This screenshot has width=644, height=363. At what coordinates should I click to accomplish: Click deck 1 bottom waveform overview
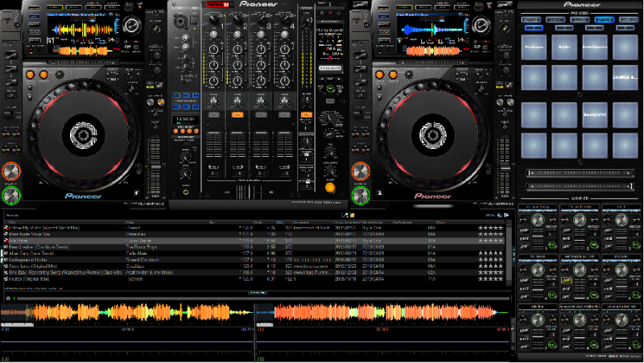[127, 313]
